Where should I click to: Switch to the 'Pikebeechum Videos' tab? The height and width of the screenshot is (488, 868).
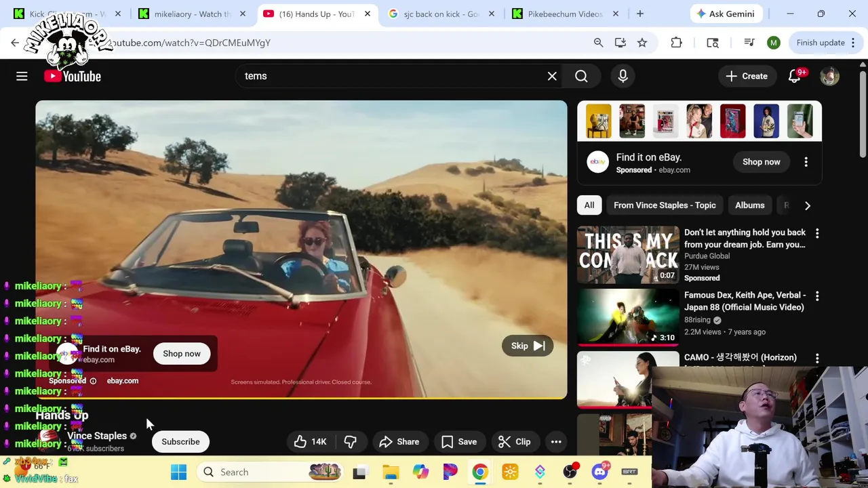click(x=564, y=14)
